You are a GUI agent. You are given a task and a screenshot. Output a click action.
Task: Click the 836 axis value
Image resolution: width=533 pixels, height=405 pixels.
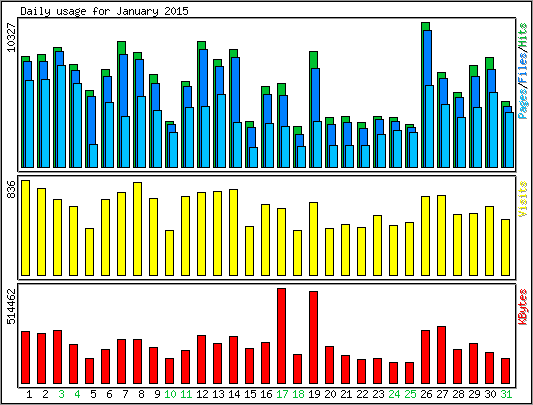pyautogui.click(x=12, y=189)
